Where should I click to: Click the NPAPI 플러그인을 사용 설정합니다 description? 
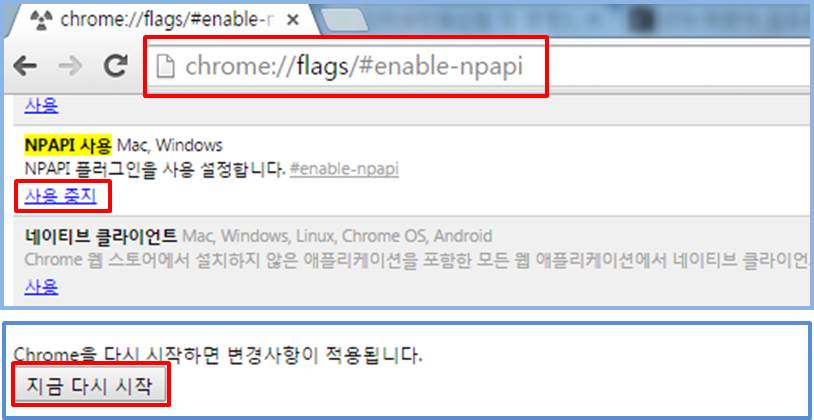point(155,169)
